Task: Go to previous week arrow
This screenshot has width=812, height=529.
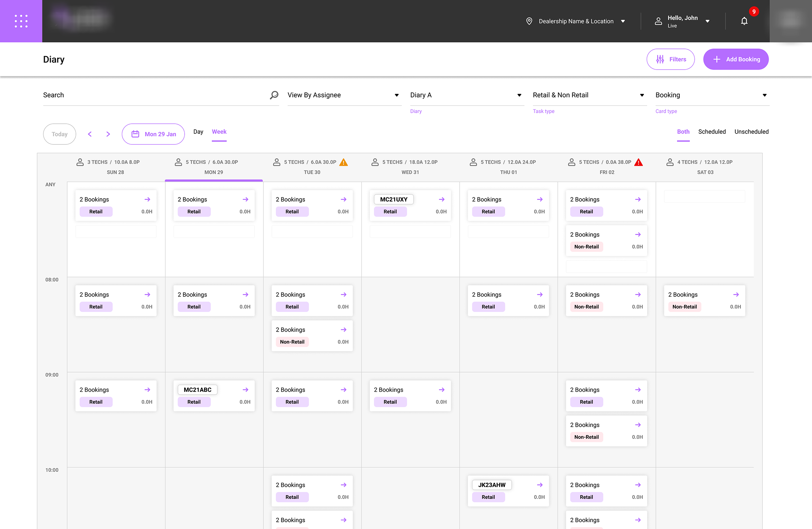Action: tap(90, 134)
